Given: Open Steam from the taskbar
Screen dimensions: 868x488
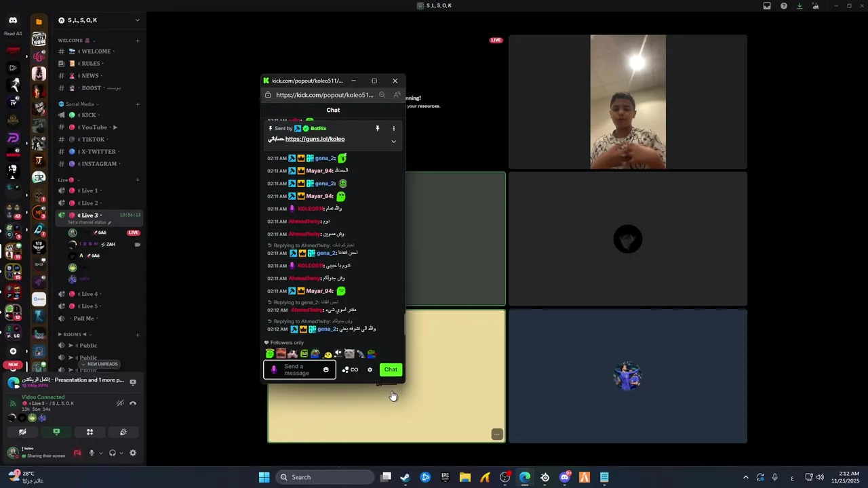Looking at the screenshot, I should 406,477.
